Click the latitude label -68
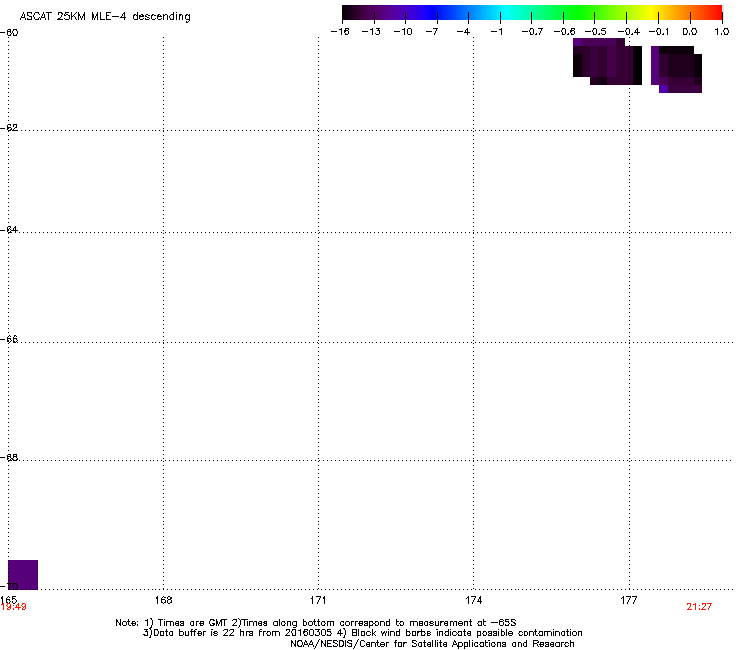This screenshot has width=740, height=650. (x=9, y=458)
